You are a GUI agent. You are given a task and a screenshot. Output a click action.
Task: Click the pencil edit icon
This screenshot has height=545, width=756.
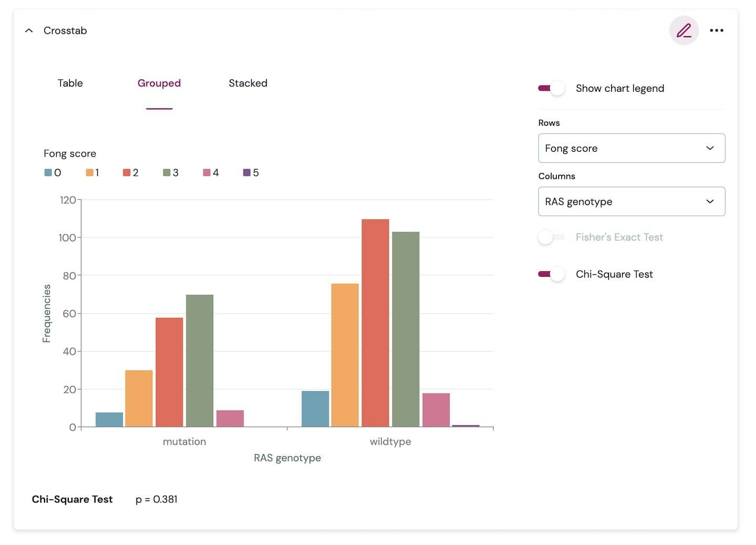tap(684, 30)
